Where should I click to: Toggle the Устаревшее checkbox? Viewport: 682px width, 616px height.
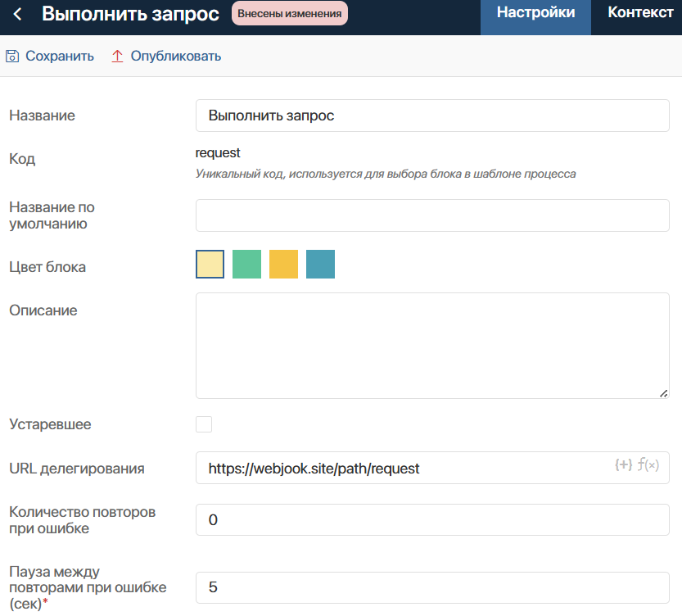pyautogui.click(x=204, y=424)
